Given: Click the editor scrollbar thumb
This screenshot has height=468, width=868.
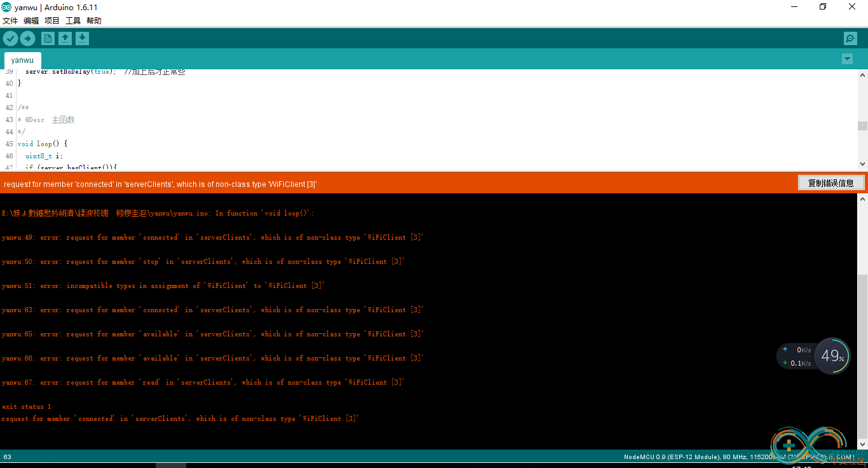Looking at the screenshot, I should click(862, 126).
